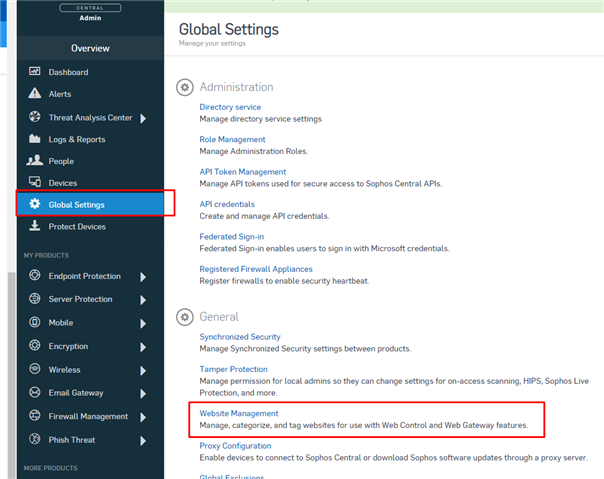Click the Threat Analysis Center icon
Image resolution: width=604 pixels, height=479 pixels.
click(35, 116)
